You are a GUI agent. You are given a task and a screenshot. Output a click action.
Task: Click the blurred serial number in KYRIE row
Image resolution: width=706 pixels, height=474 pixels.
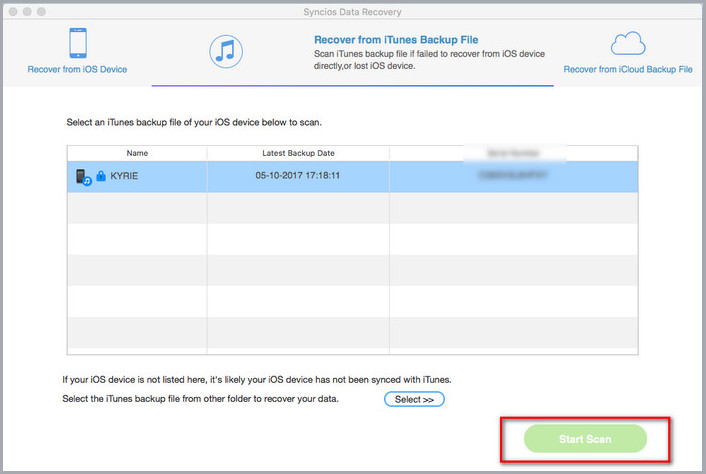click(513, 175)
